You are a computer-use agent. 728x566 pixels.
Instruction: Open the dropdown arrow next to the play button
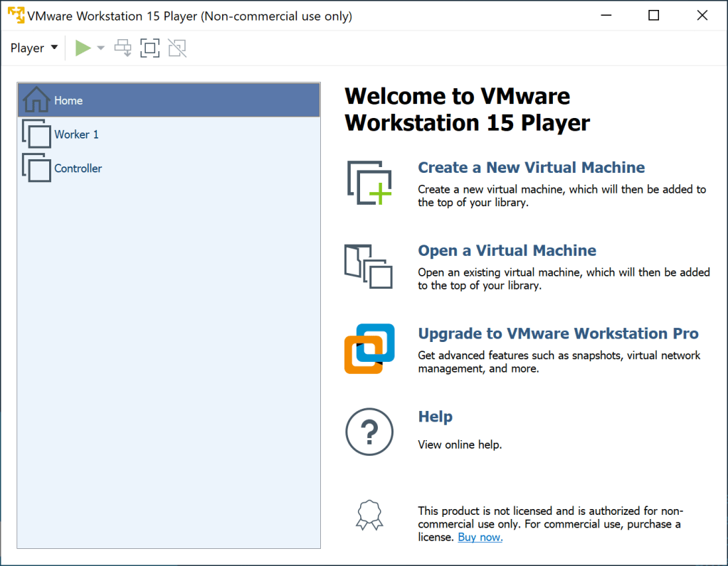click(x=100, y=48)
